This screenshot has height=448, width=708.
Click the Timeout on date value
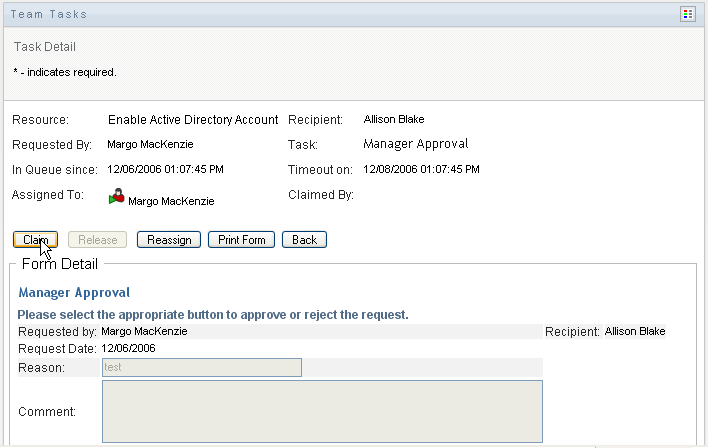click(421, 169)
